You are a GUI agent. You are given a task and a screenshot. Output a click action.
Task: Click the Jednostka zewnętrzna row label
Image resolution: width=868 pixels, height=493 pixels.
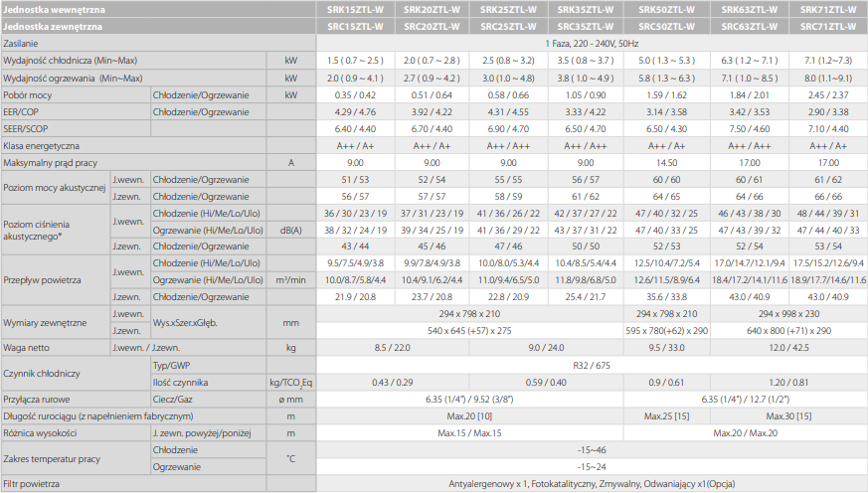coord(53,26)
